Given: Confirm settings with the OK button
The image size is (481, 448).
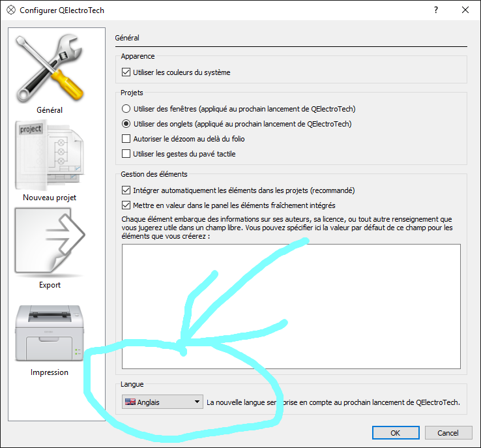Looking at the screenshot, I should (395, 433).
